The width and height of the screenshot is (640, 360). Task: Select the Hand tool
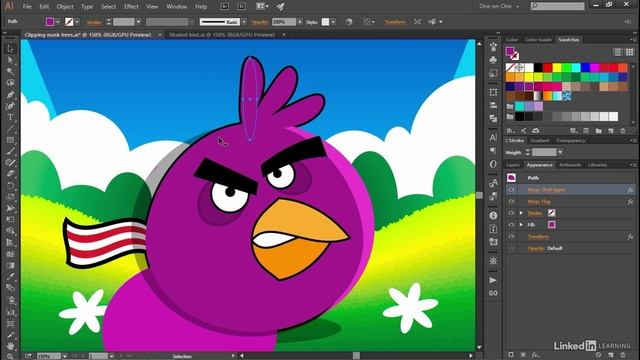[x=11, y=345]
